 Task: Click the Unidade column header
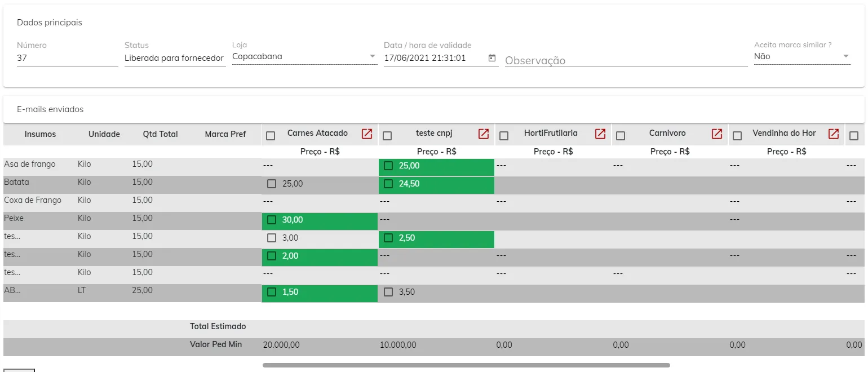tap(104, 134)
